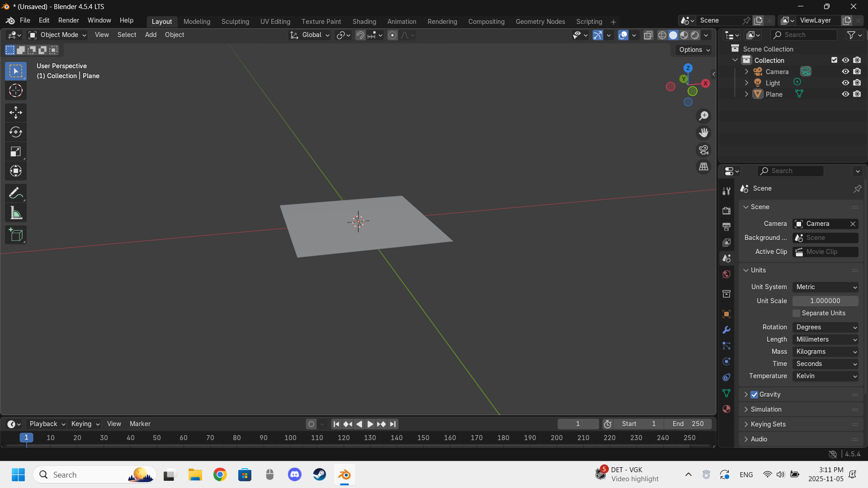Activate the Annotate pencil tool
This screenshot has width=868, height=488.
(x=16, y=193)
